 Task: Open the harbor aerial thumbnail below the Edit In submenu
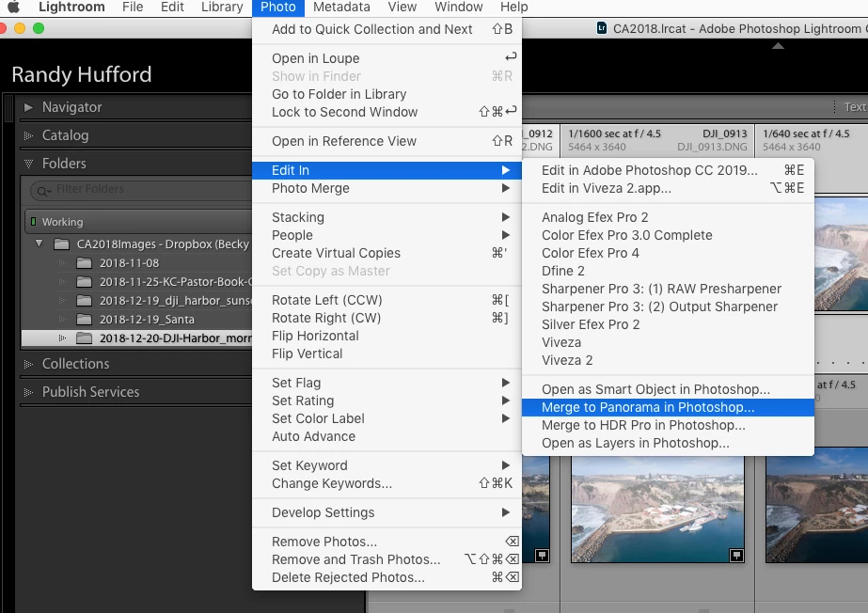point(657,509)
